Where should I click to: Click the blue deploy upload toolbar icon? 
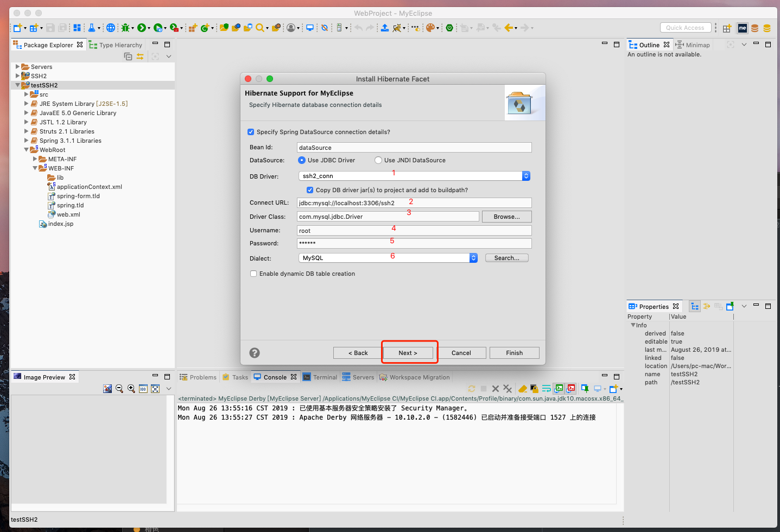(x=385, y=28)
